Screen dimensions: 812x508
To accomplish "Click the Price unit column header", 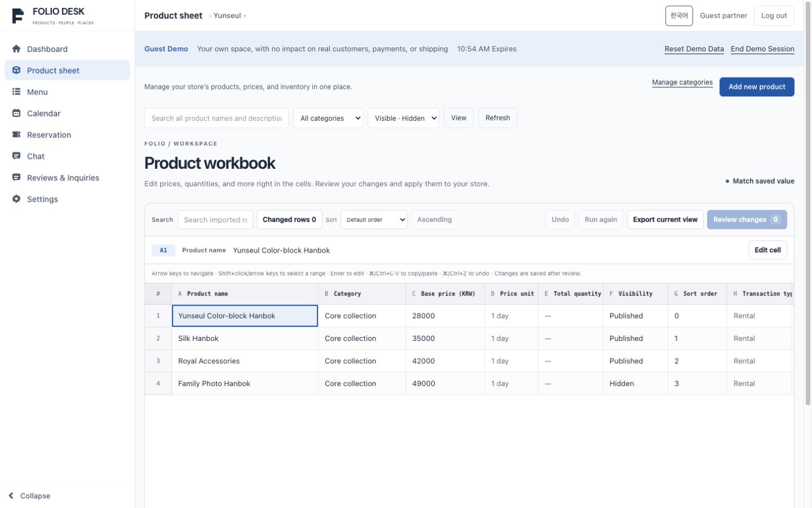I will pos(511,294).
